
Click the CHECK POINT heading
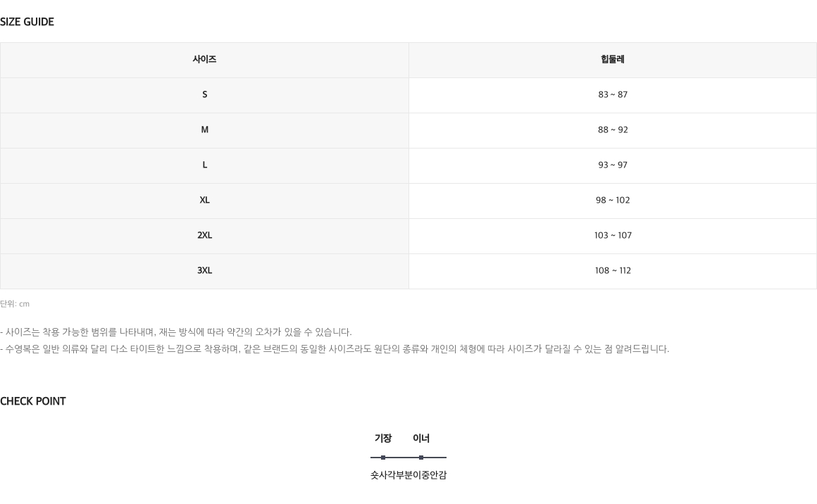pos(33,401)
